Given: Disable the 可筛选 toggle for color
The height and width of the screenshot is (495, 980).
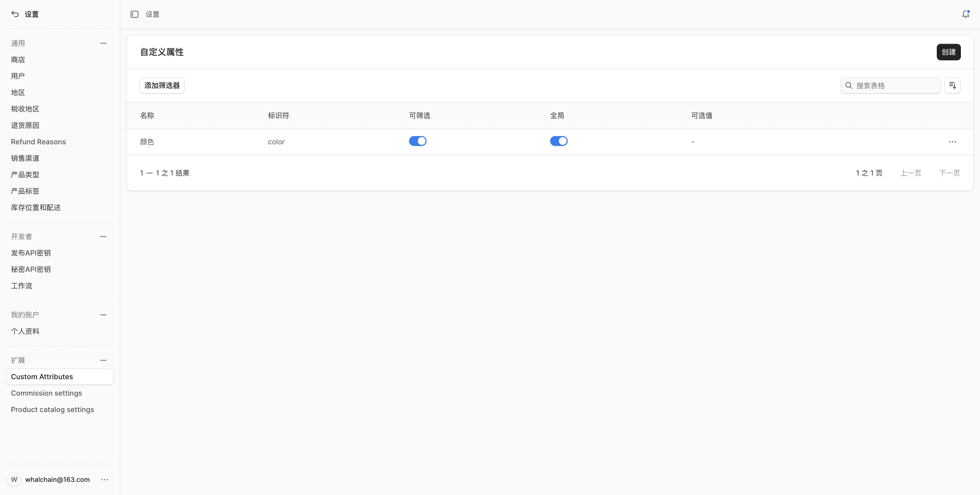Looking at the screenshot, I should [x=417, y=141].
